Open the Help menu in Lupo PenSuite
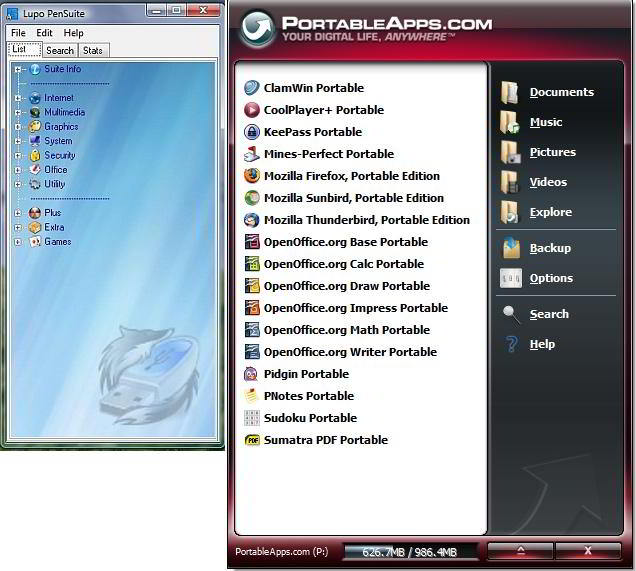 (x=73, y=33)
